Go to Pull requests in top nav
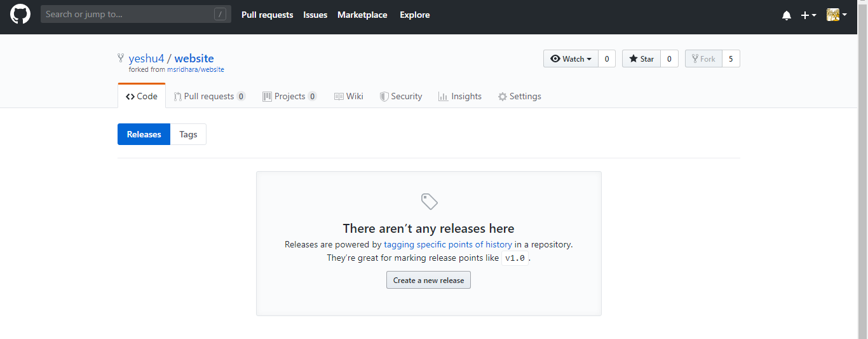The height and width of the screenshot is (339, 868). coord(268,15)
